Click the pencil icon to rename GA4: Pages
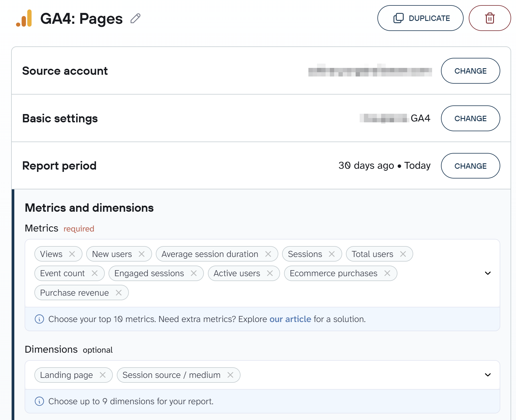The image size is (516, 420). (x=135, y=19)
